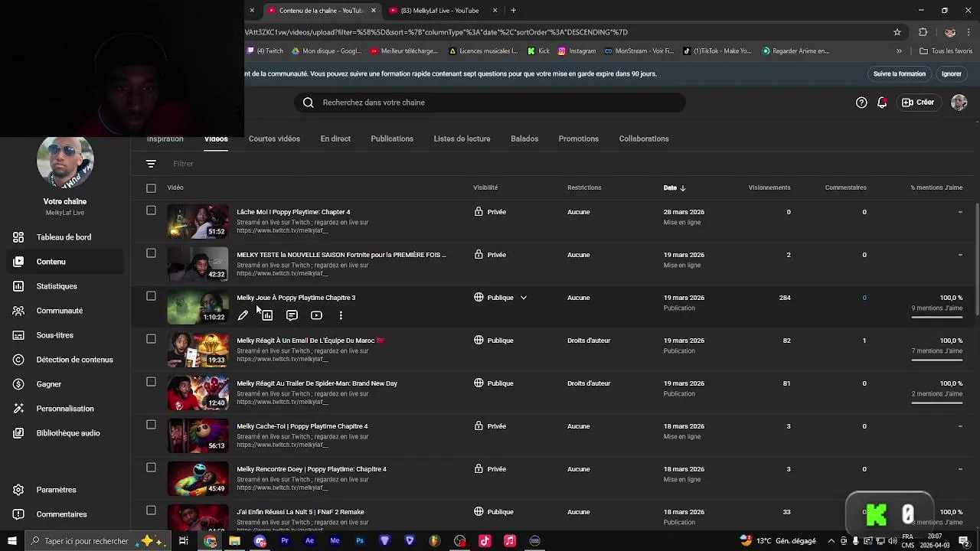Click the Recherchez dans votre chaîne search field
The height and width of the screenshot is (551, 980).
point(490,103)
